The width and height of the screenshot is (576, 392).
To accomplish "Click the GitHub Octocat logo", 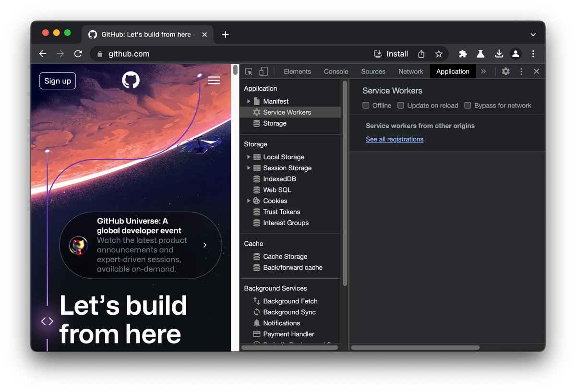I will click(x=131, y=80).
